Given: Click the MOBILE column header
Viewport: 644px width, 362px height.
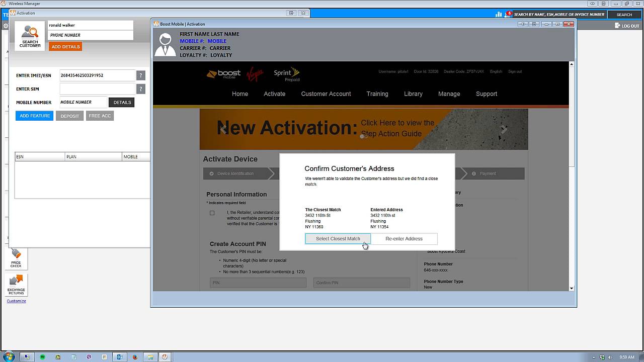Looking at the screenshot, I should tap(136, 157).
